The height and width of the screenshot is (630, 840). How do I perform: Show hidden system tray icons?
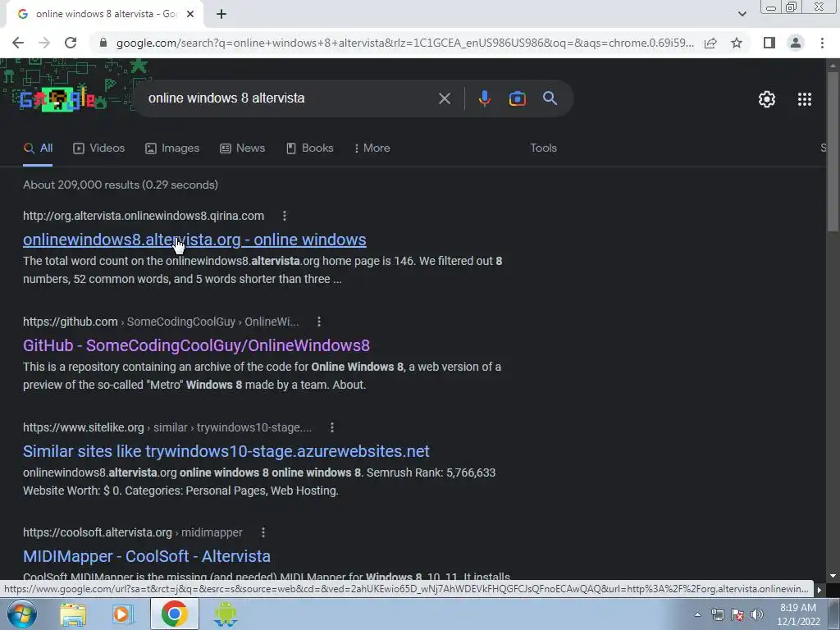point(697,614)
